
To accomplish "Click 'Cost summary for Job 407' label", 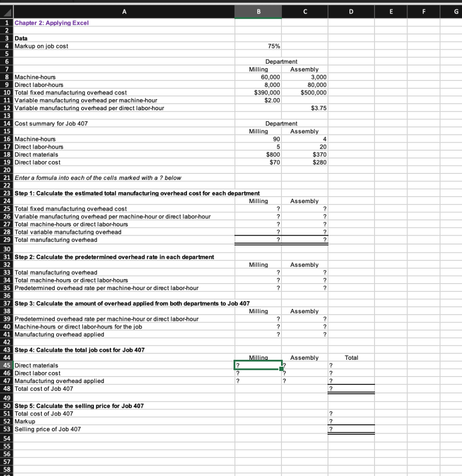I will (x=51, y=124).
